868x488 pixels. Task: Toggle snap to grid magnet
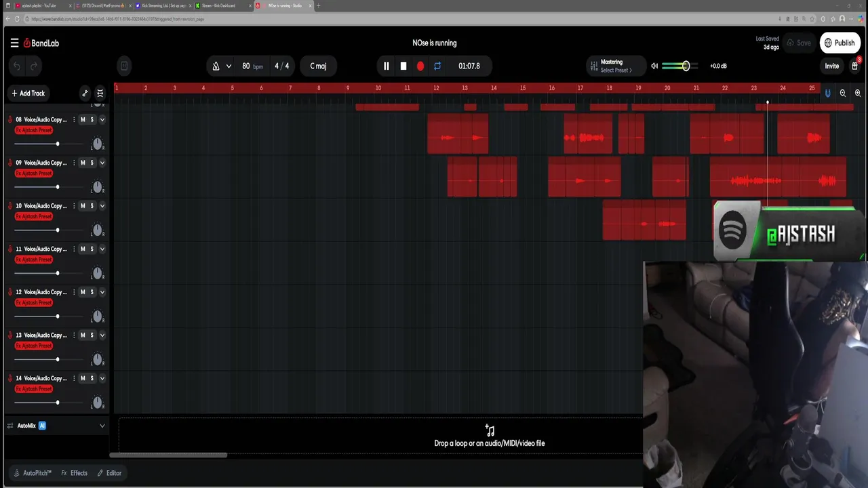[827, 93]
